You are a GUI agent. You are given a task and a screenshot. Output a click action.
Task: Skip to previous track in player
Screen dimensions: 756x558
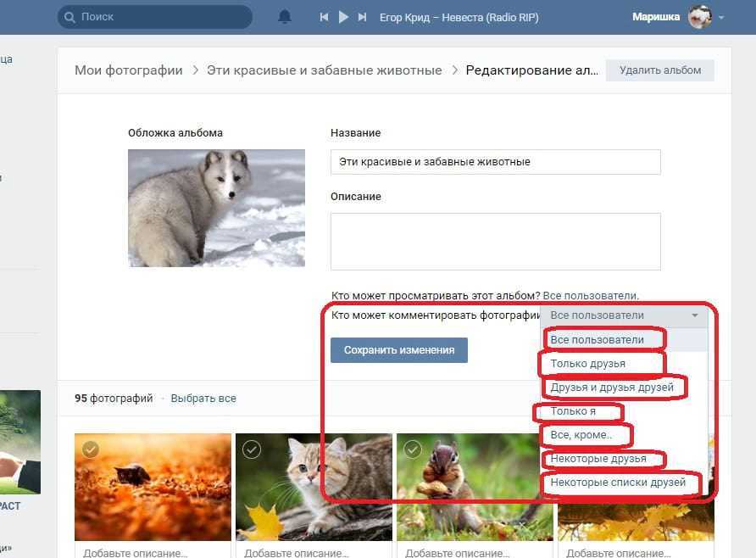pyautogui.click(x=324, y=17)
